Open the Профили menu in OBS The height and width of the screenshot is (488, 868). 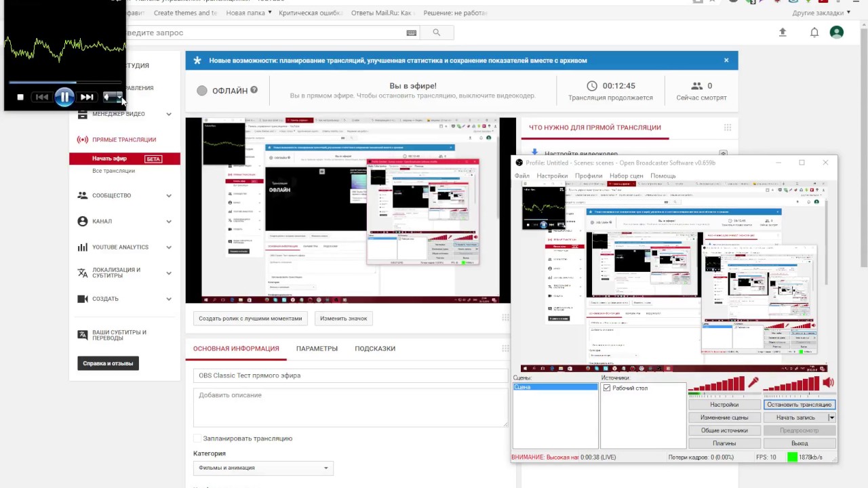coord(589,176)
